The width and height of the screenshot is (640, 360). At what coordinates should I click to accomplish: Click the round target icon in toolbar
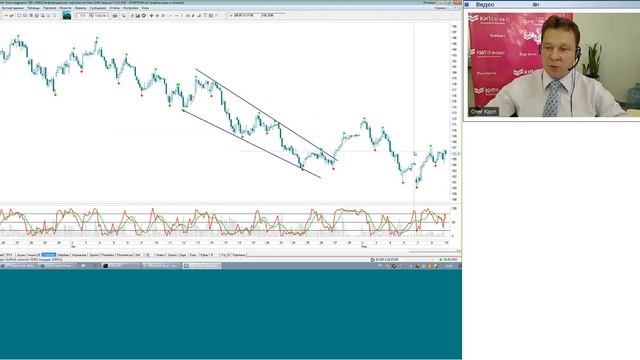[x=144, y=16]
